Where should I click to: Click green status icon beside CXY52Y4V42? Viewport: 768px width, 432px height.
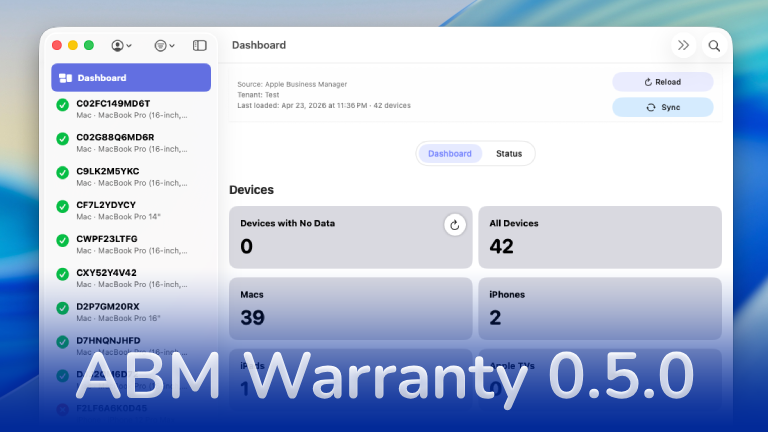coord(63,275)
